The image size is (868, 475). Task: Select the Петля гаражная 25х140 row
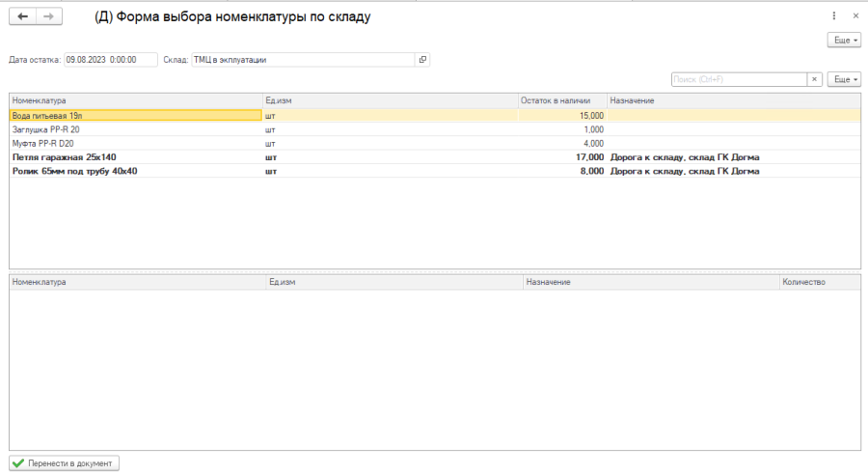click(x=135, y=156)
